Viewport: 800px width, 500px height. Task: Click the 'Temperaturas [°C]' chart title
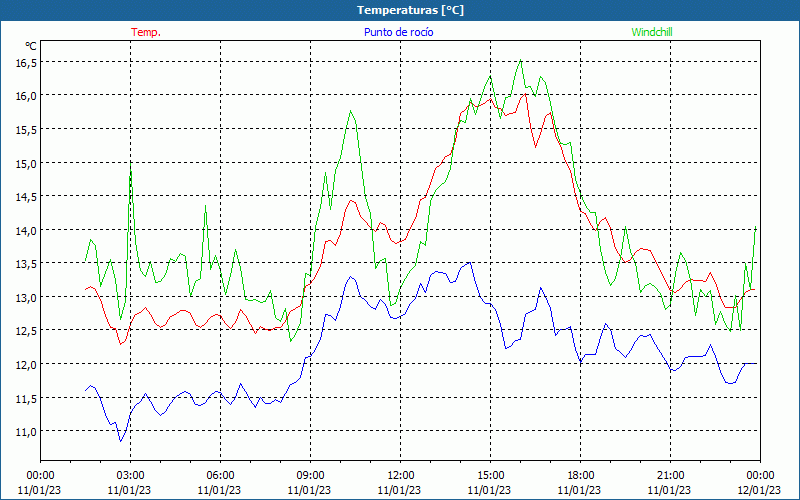410,10
